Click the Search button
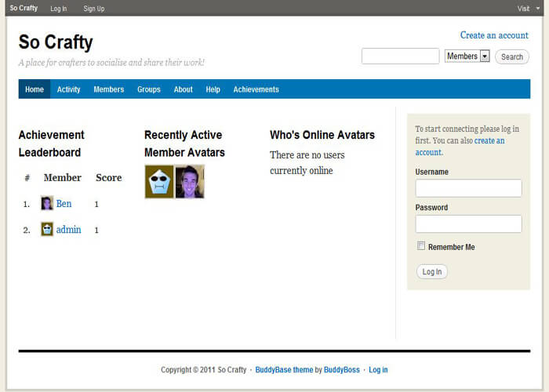This screenshot has height=392, width=549. coord(512,56)
